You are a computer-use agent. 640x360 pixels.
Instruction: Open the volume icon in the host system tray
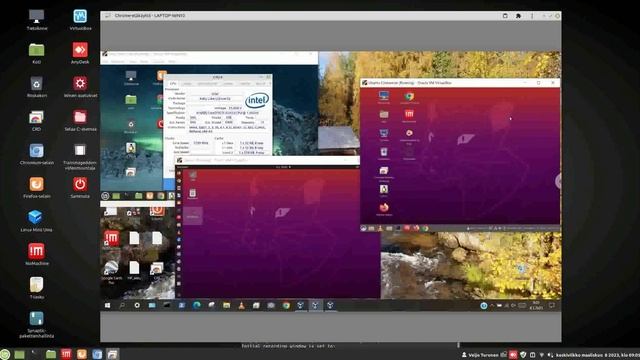point(550,355)
